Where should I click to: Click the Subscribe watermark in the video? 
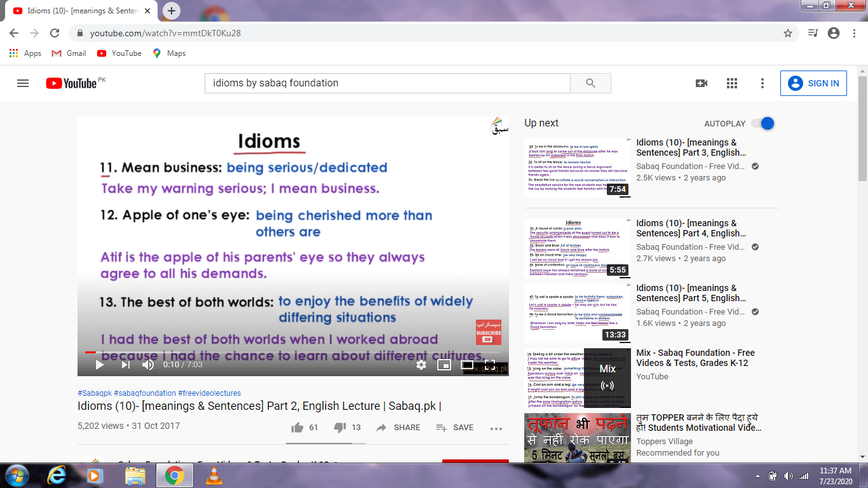point(489,332)
